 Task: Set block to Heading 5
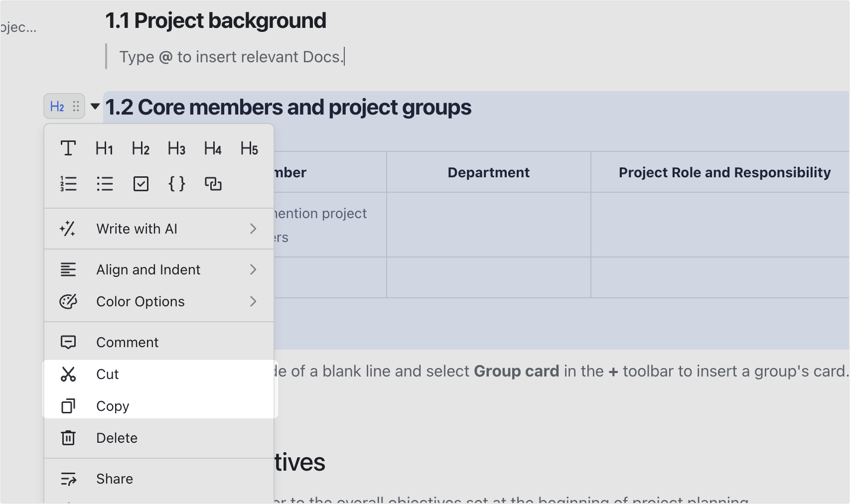249,148
